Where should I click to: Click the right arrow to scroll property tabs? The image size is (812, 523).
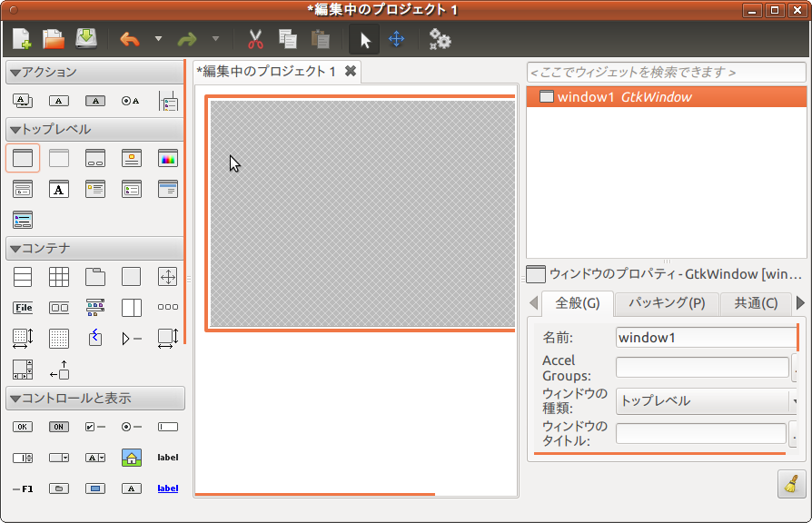803,304
